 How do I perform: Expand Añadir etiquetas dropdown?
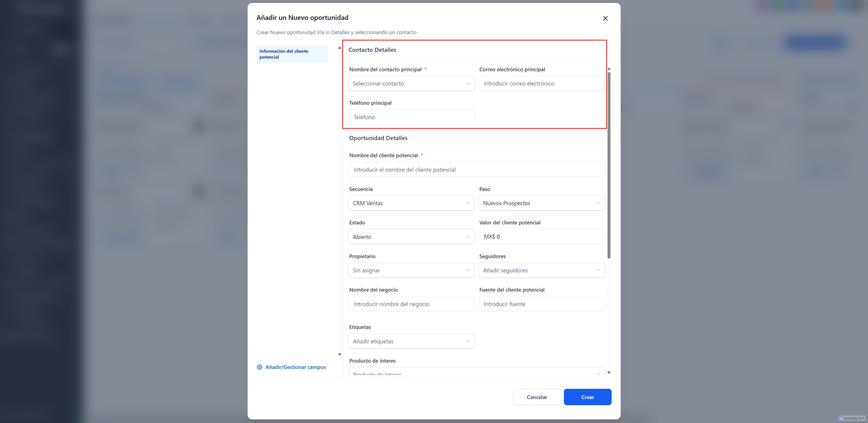click(x=411, y=341)
